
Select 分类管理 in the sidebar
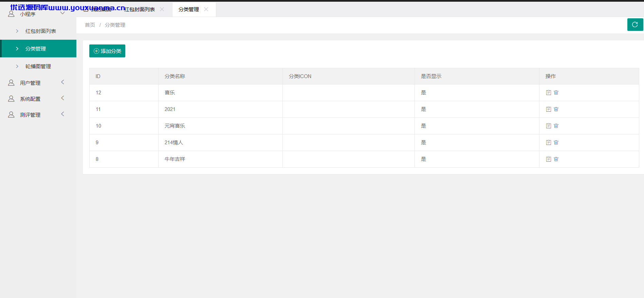pos(38,49)
